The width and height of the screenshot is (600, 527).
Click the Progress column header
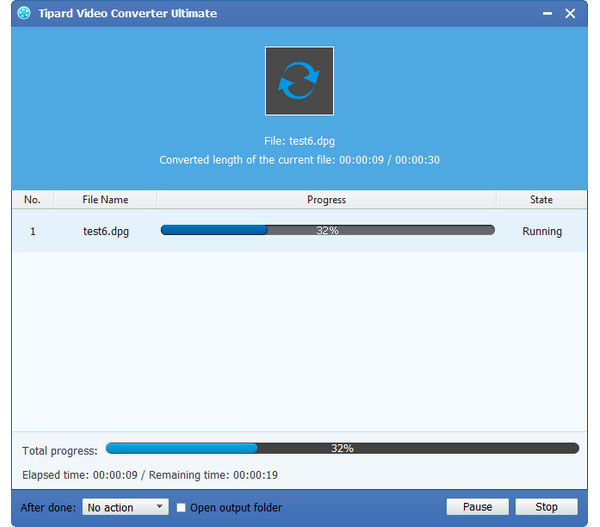click(x=326, y=199)
